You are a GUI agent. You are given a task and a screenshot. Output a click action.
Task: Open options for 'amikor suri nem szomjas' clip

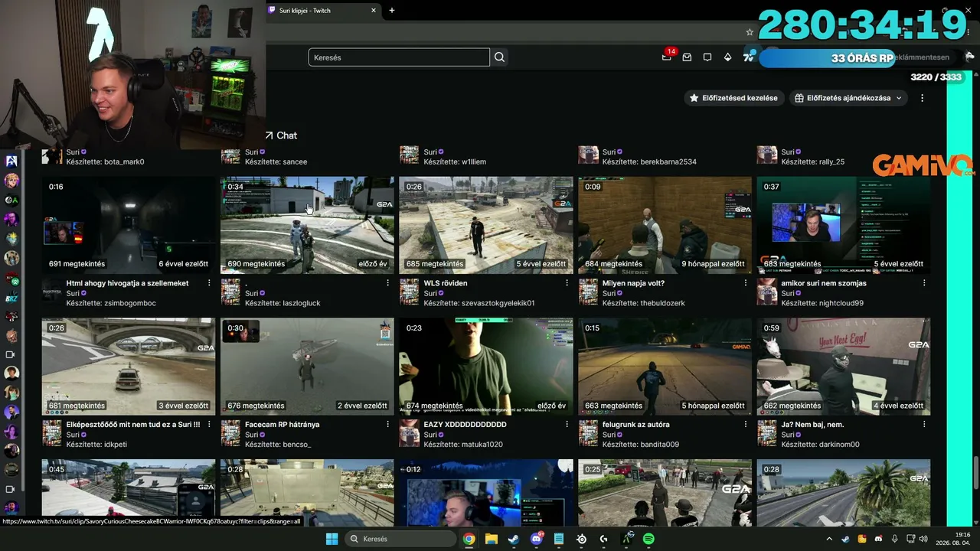924,283
